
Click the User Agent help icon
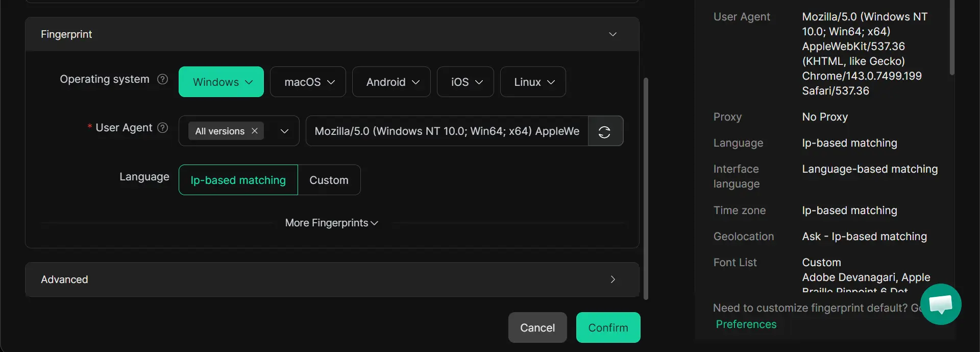(x=162, y=128)
